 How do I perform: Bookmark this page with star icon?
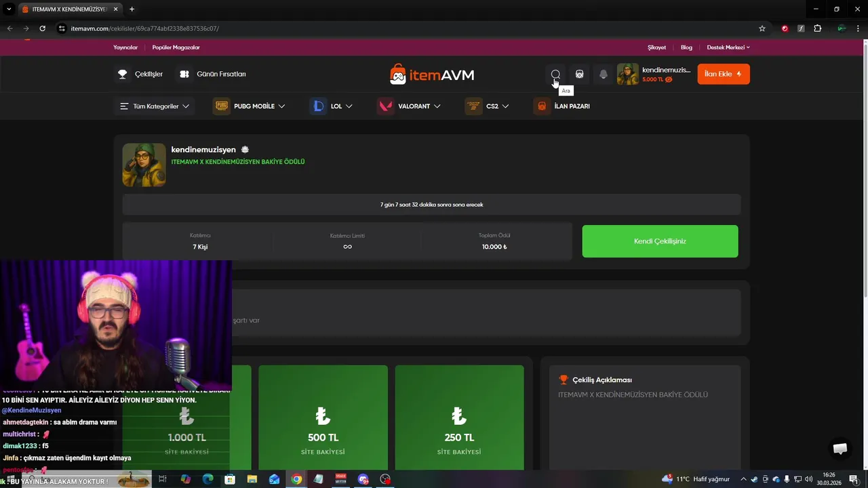pos(762,28)
